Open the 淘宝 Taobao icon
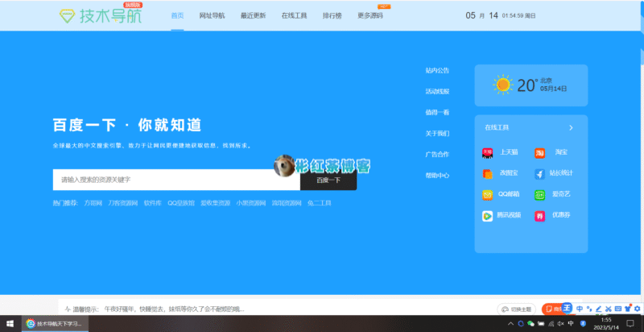 (539, 153)
